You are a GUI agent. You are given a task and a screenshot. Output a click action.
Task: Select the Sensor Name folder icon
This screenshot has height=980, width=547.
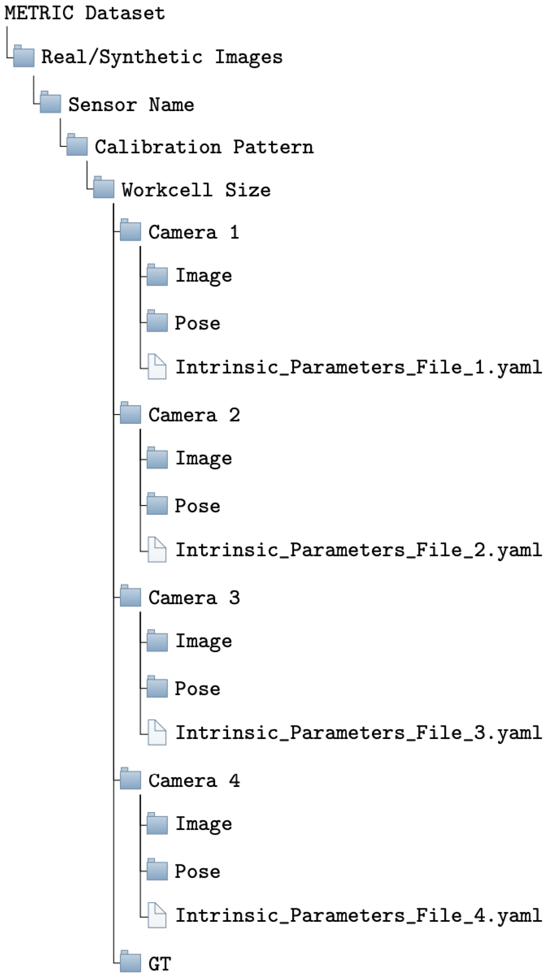(x=50, y=102)
